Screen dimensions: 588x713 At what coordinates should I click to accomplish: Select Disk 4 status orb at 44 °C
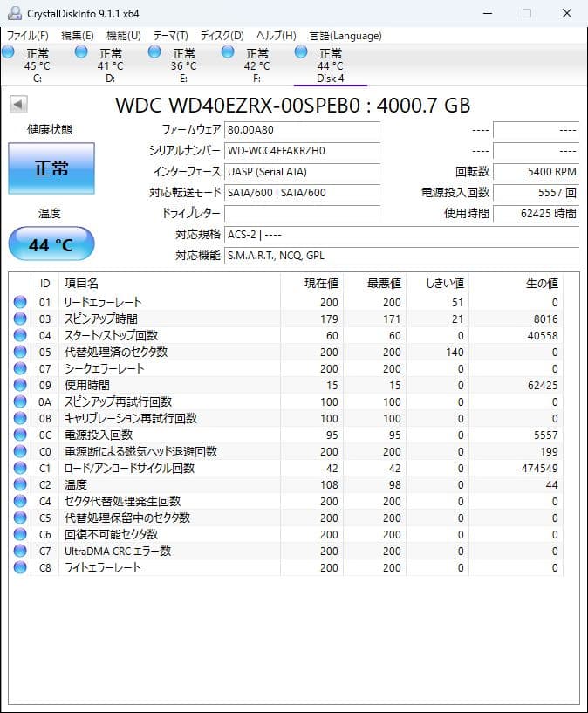(x=301, y=51)
